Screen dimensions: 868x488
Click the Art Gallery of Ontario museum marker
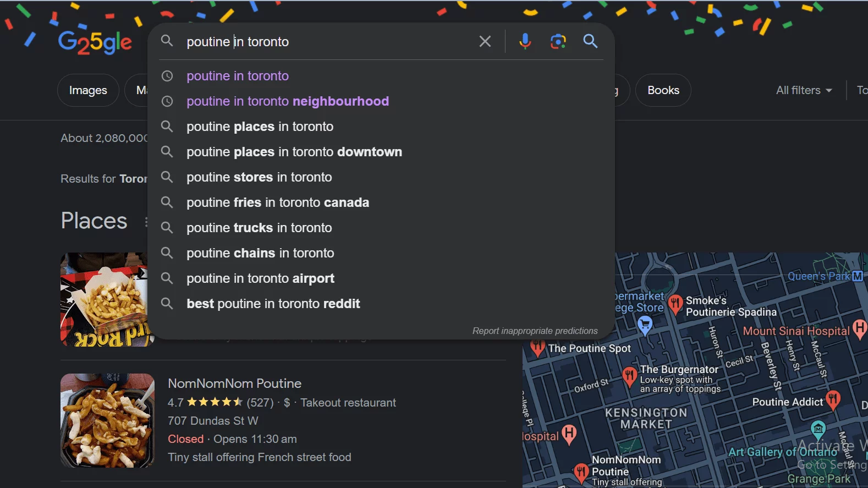(818, 429)
